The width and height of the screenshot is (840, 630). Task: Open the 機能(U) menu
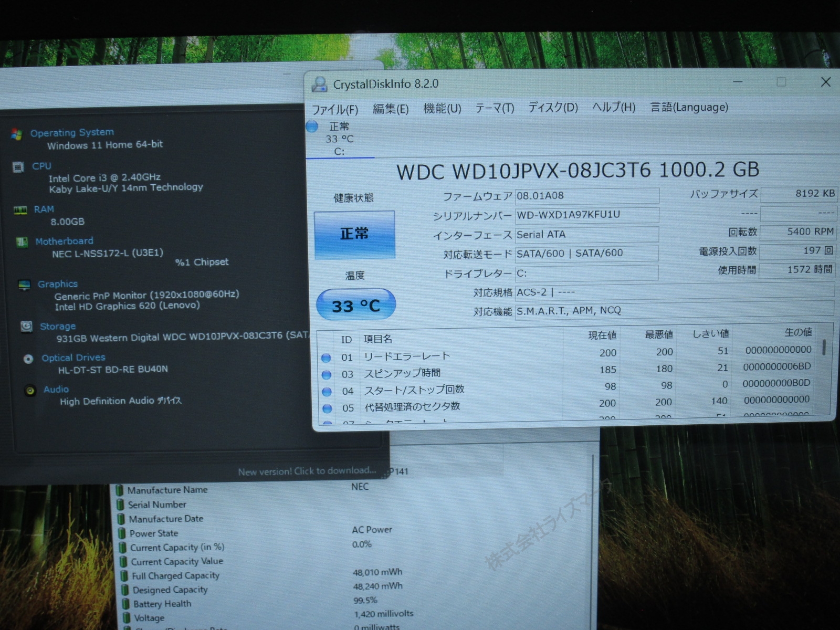coord(442,109)
